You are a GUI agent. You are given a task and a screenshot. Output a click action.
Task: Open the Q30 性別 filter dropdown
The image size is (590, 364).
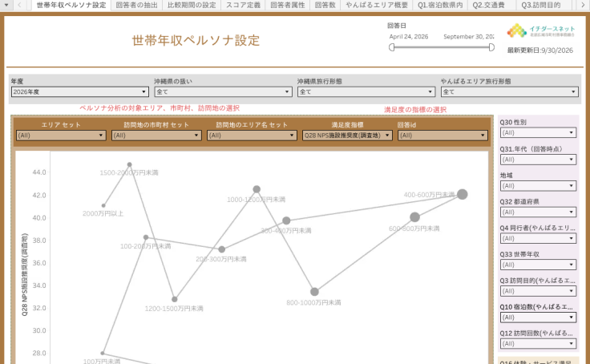click(x=538, y=132)
